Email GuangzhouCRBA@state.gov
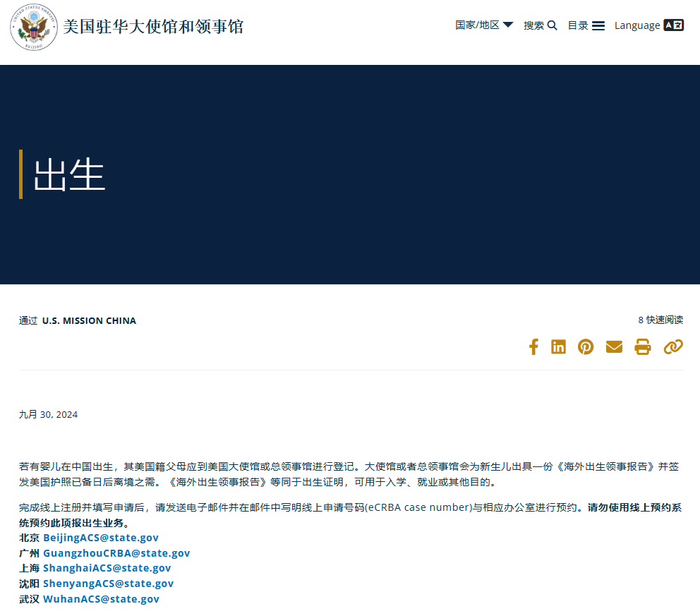This screenshot has height=616, width=700. coord(116,553)
